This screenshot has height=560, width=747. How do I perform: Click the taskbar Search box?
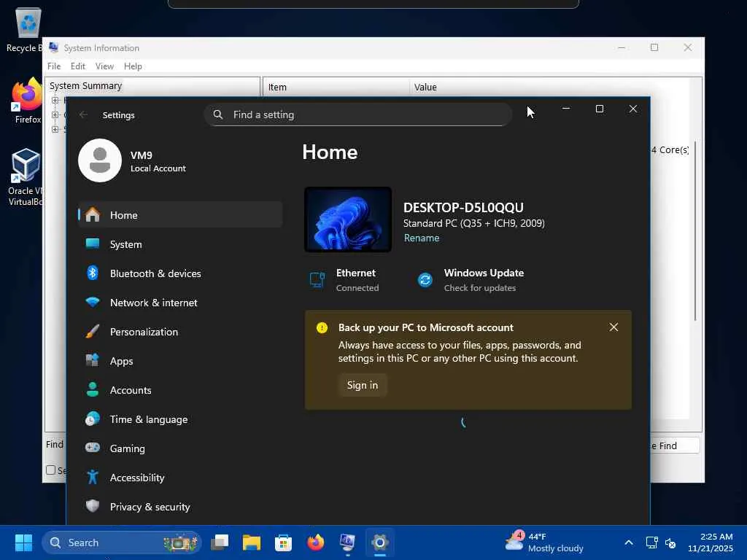pos(122,542)
